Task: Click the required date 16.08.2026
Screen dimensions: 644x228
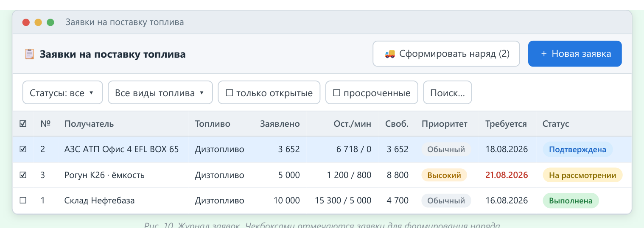Action: 507,200
